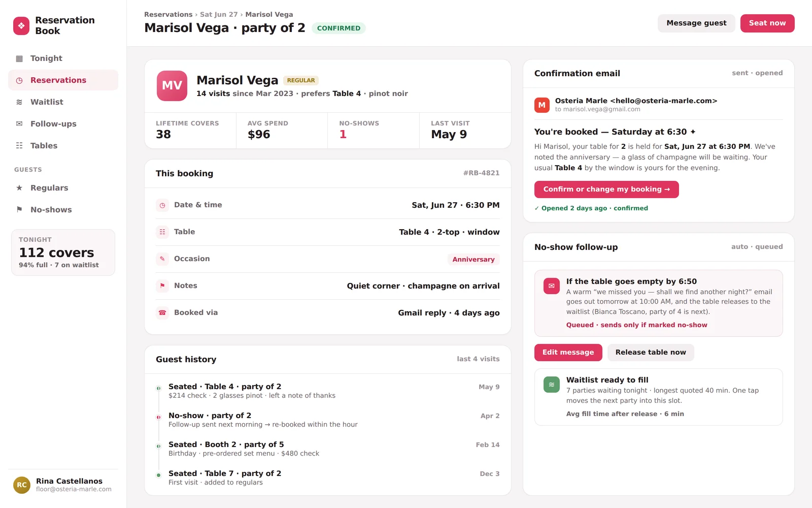Click 'No-show · party of 2' history entry
This screenshot has width=812, height=508.
(210, 416)
